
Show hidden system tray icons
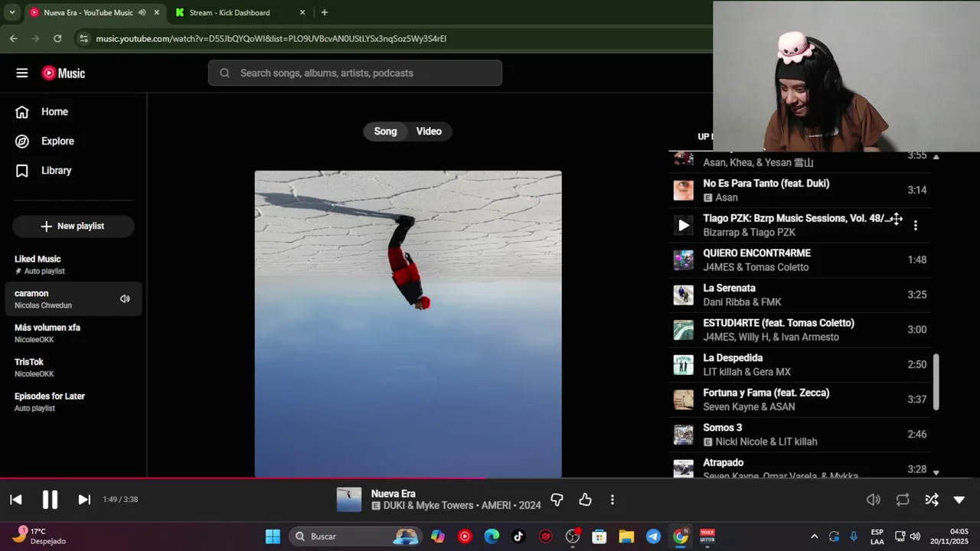[814, 536]
